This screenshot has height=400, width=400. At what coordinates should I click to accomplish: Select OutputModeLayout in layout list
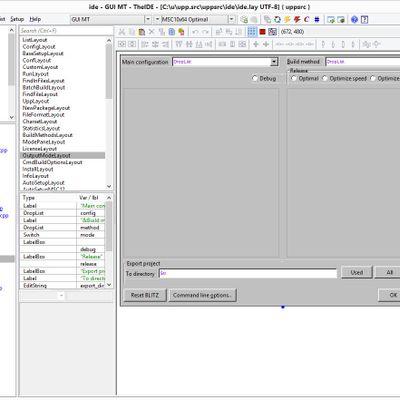coord(62,155)
